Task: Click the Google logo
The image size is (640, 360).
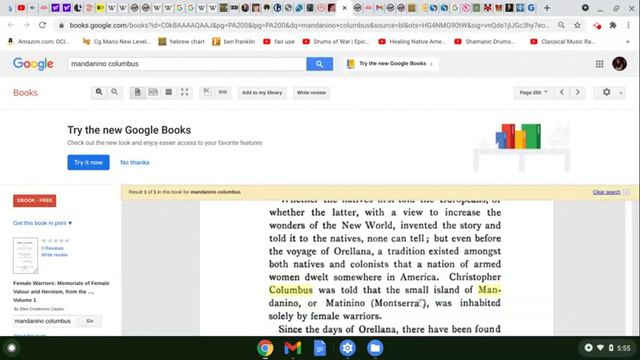Action: pyautogui.click(x=33, y=64)
